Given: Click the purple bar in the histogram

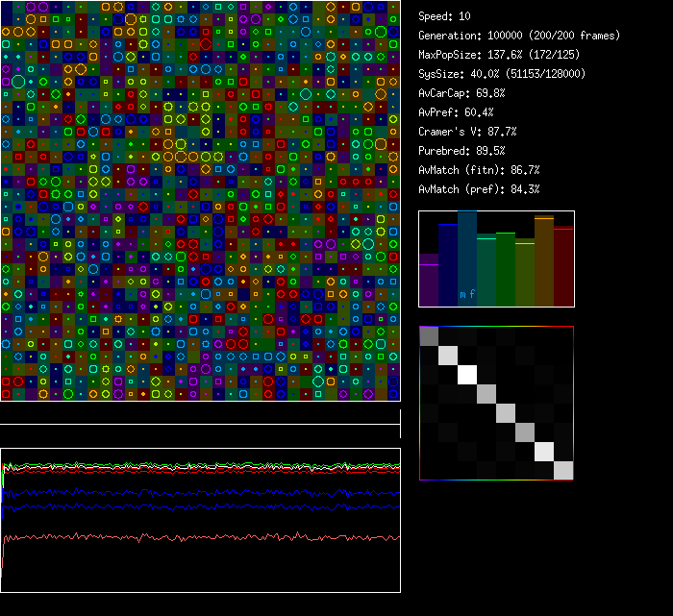Looking at the screenshot, I should tap(429, 281).
